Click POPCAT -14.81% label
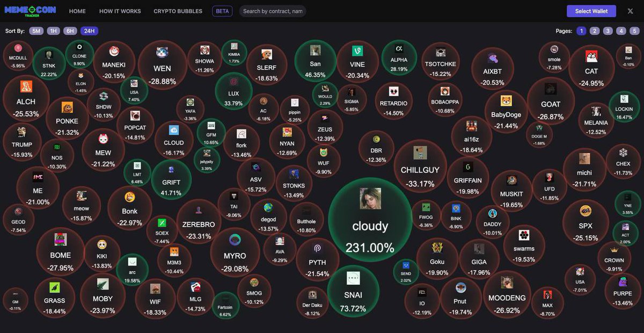Screen dimensions: 644x333 tap(135, 133)
